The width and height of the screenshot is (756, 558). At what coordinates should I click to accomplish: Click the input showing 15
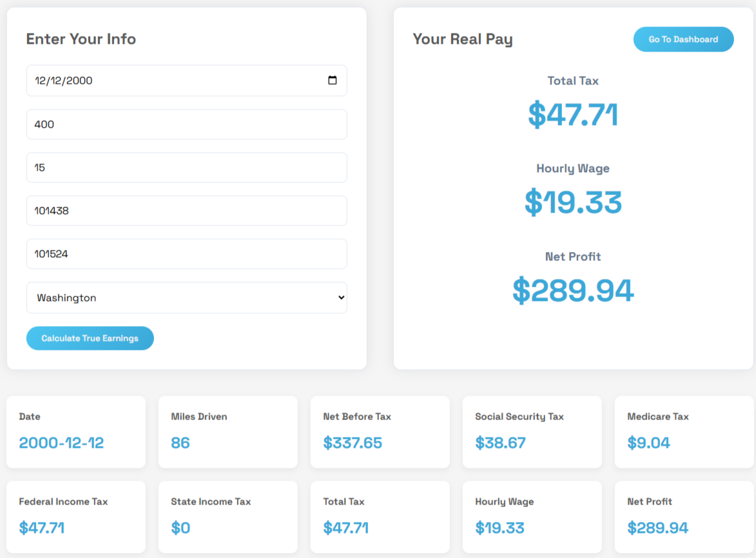coord(187,168)
